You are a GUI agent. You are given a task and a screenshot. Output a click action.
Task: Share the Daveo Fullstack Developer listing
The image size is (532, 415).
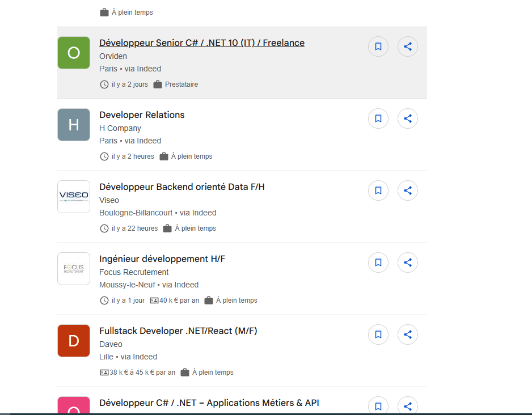click(407, 334)
